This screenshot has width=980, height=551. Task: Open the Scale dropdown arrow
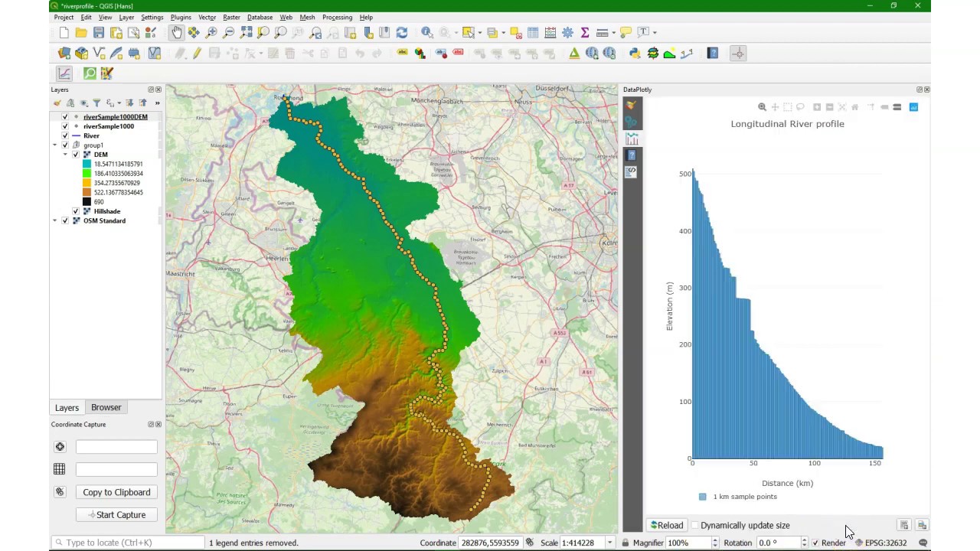[x=609, y=543]
